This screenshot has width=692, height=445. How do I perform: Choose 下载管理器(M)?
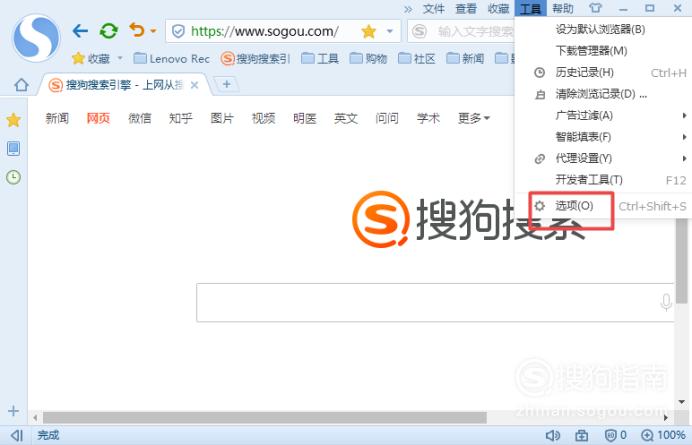tap(603, 51)
